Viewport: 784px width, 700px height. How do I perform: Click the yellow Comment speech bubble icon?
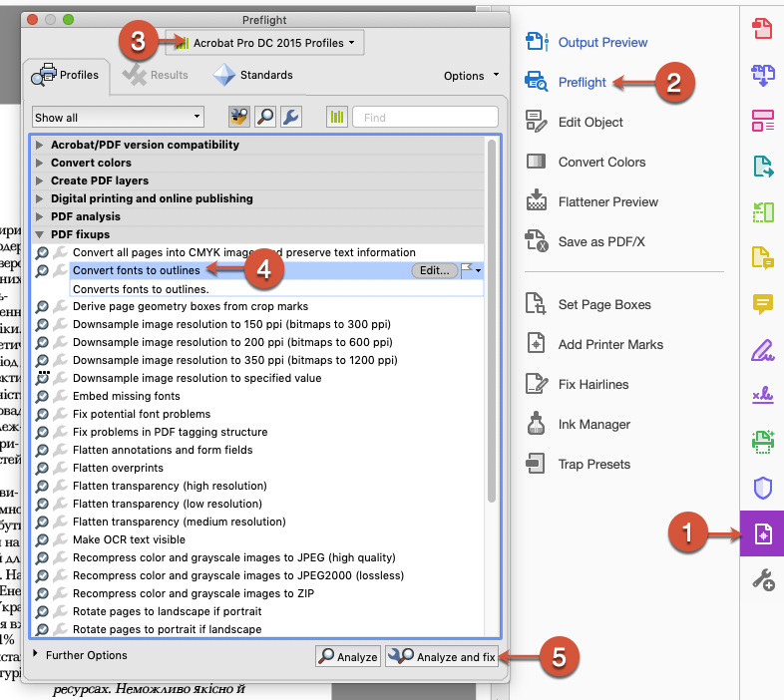point(762,303)
